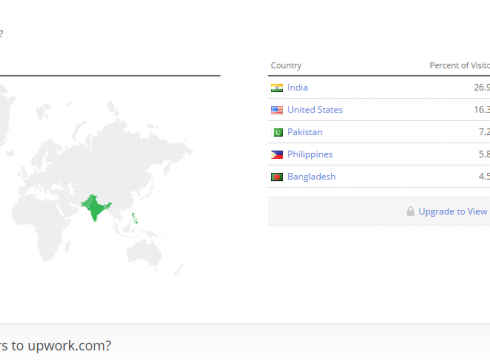Open the United States country link
The image size is (490, 360).
coord(315,110)
